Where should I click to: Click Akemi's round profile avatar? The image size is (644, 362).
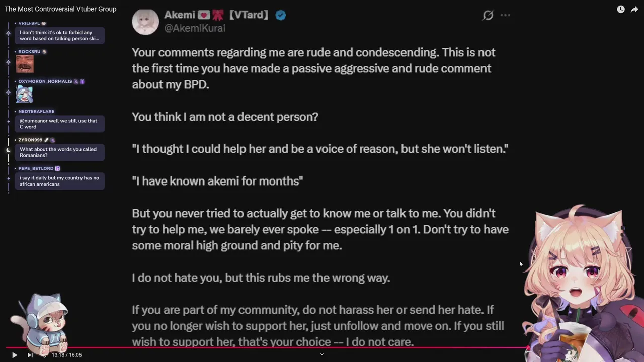145,21
